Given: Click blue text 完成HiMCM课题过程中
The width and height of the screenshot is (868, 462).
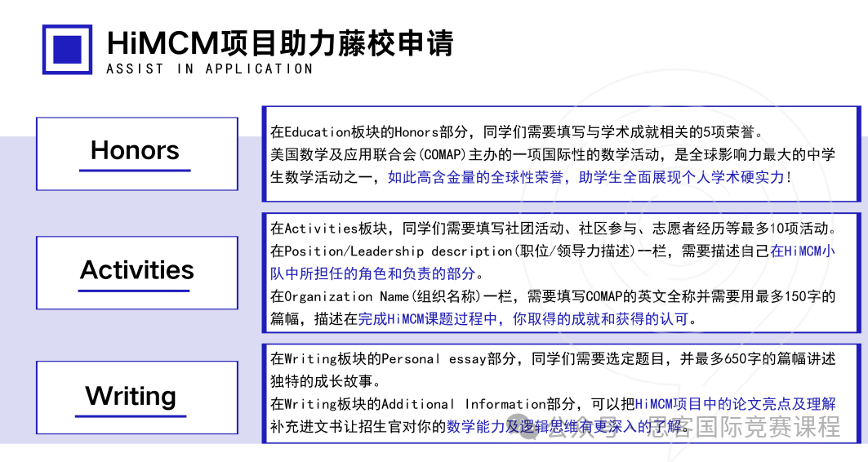Looking at the screenshot, I should click(x=427, y=319).
